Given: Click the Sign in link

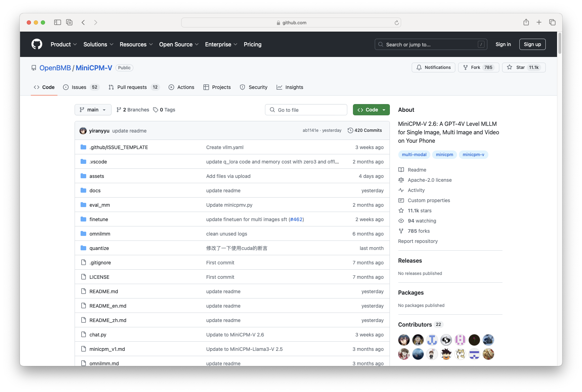Looking at the screenshot, I should pyautogui.click(x=503, y=44).
